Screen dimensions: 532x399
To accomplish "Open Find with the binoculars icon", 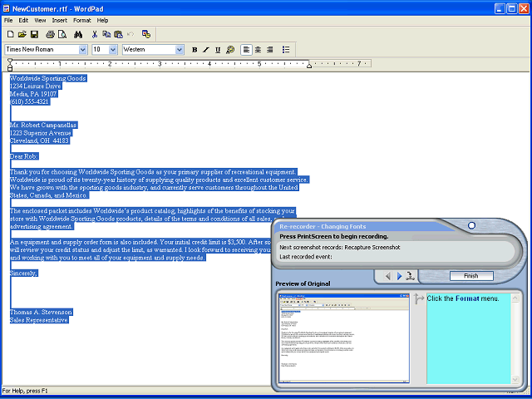I will pos(78,34).
